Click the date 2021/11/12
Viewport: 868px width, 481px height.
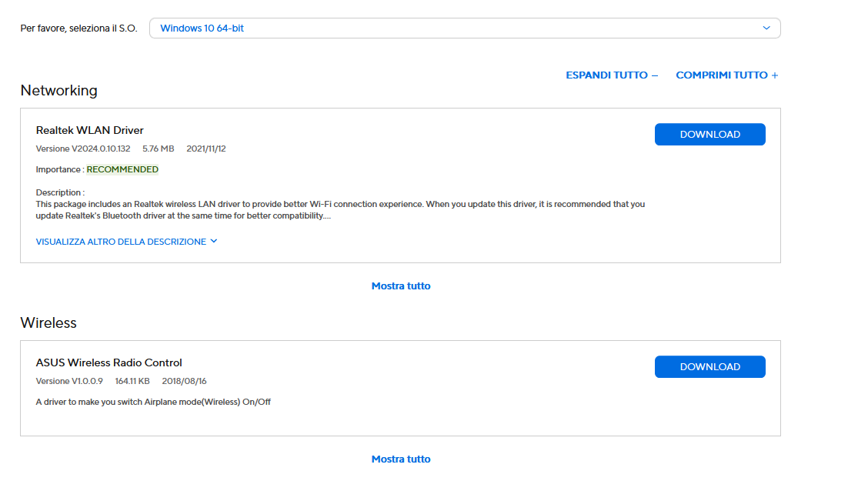click(x=206, y=149)
